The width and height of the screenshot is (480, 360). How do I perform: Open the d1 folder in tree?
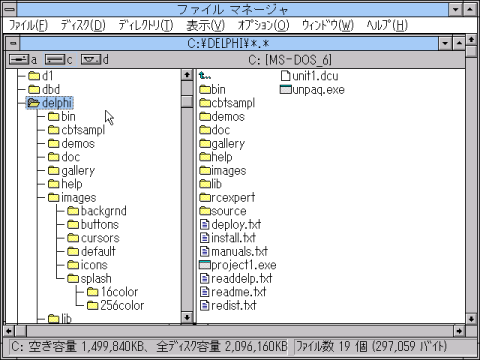[41, 76]
